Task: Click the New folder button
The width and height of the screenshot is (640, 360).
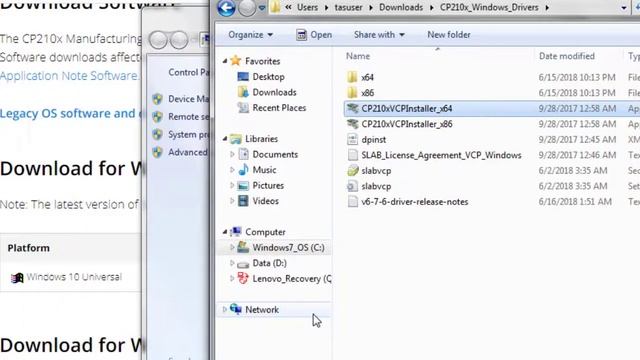Action: 449,35
